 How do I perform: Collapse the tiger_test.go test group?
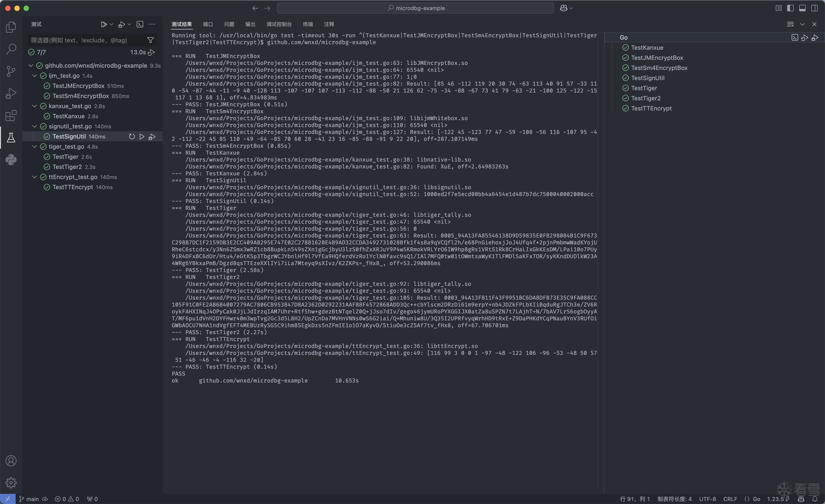35,147
